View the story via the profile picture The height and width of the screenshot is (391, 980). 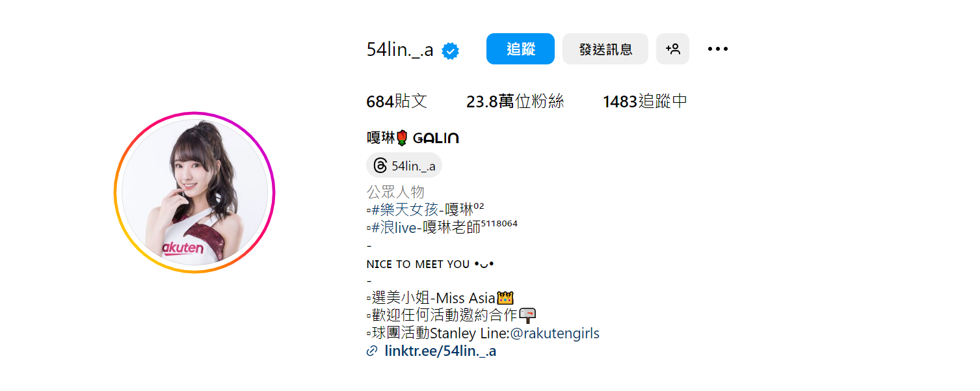click(x=194, y=193)
